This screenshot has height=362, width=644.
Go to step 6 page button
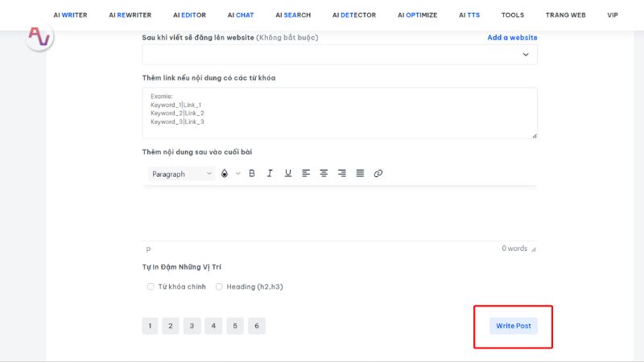click(257, 326)
